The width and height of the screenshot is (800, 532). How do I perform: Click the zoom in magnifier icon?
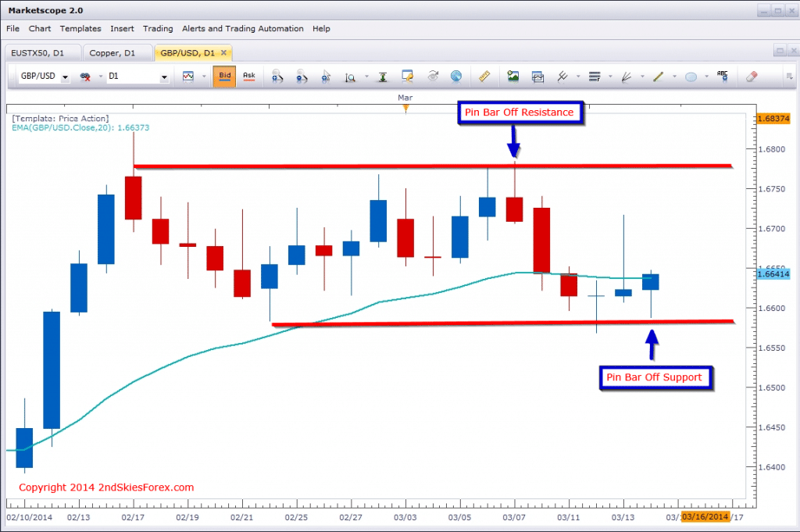click(x=277, y=77)
